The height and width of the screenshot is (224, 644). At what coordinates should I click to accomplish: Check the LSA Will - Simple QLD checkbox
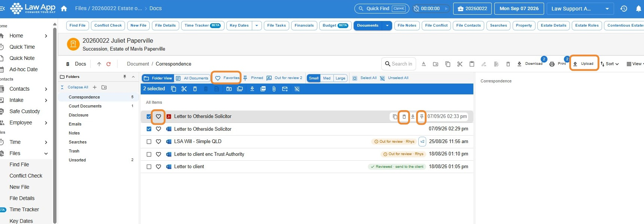(149, 142)
